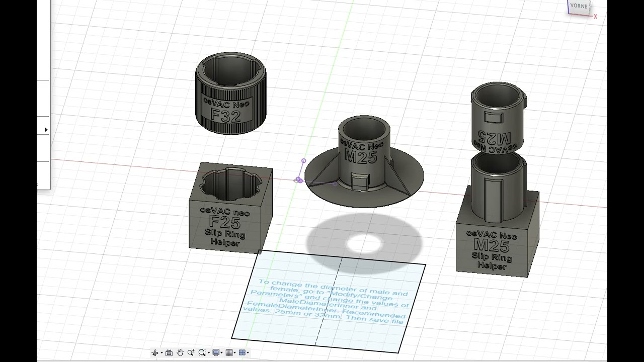Expand the Grid and Snaps dropdown arrow
Image resolution: width=644 pixels, height=362 pixels.
[235, 353]
